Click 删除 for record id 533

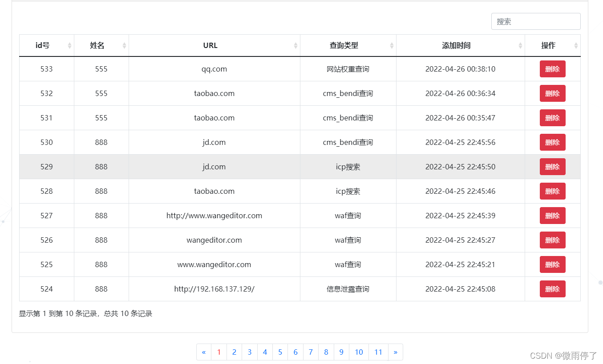(x=552, y=69)
